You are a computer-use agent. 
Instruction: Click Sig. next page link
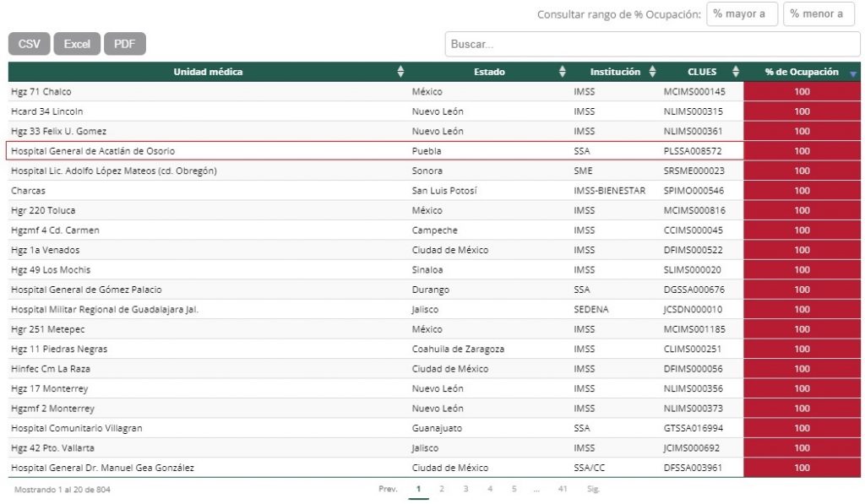point(593,489)
